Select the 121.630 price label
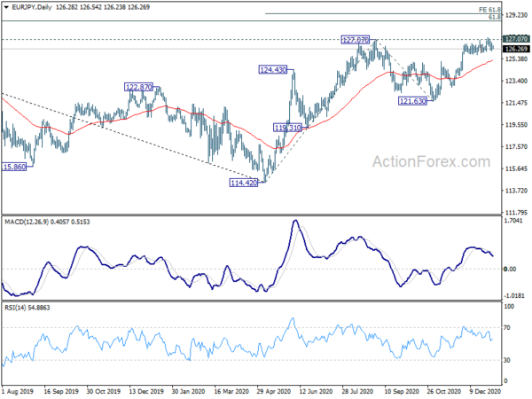Viewport: 532px width, 399px height. (412, 101)
